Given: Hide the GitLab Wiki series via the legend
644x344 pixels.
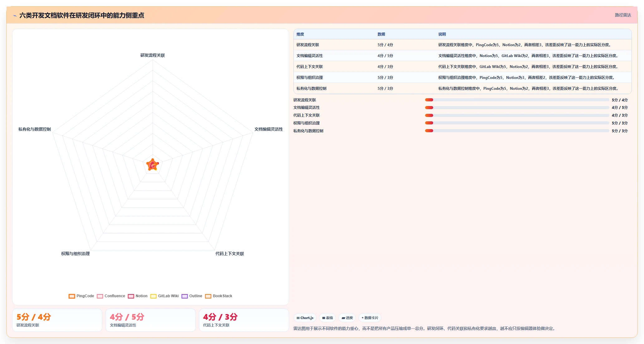Looking at the screenshot, I should click(x=165, y=296).
